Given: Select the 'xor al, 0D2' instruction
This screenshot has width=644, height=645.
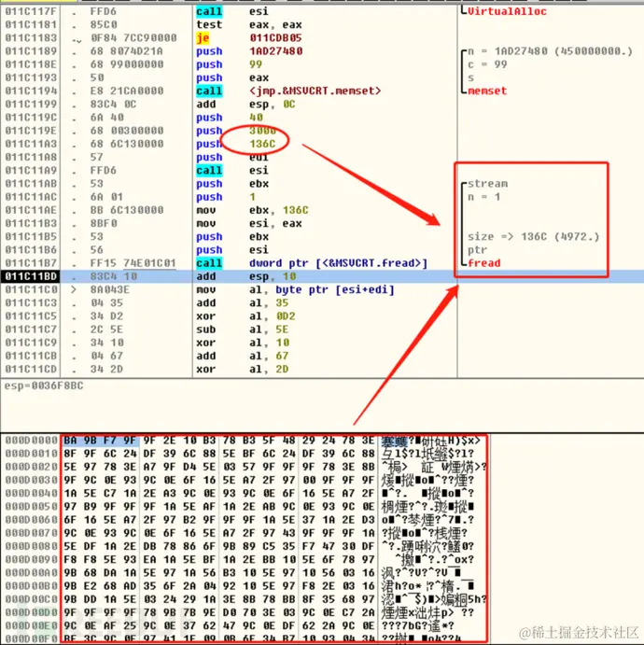Looking at the screenshot, I should (x=245, y=315).
